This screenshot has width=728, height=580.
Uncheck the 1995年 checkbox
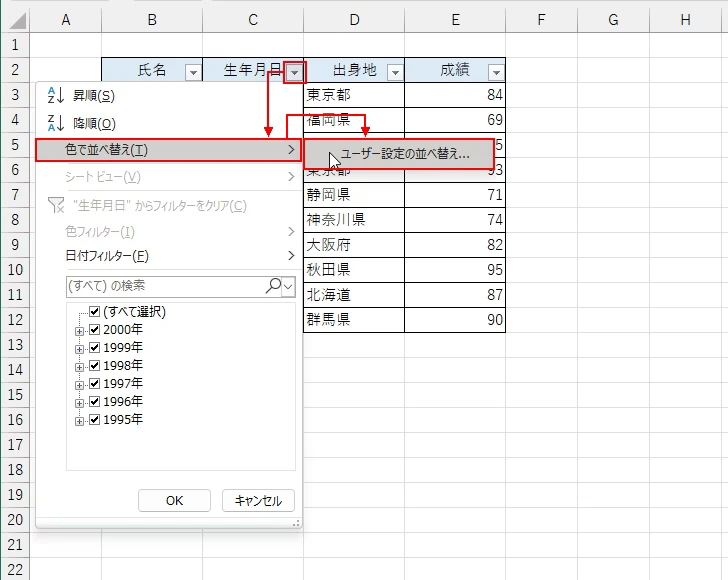tap(94, 419)
